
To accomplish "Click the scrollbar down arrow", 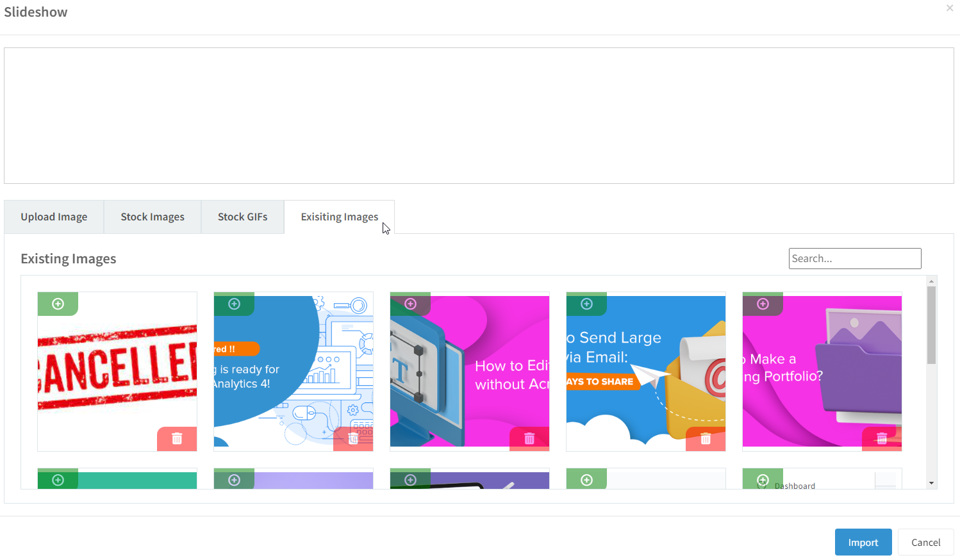I will click(932, 483).
